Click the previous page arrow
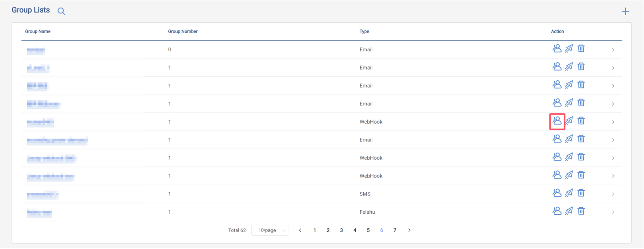 (300, 230)
